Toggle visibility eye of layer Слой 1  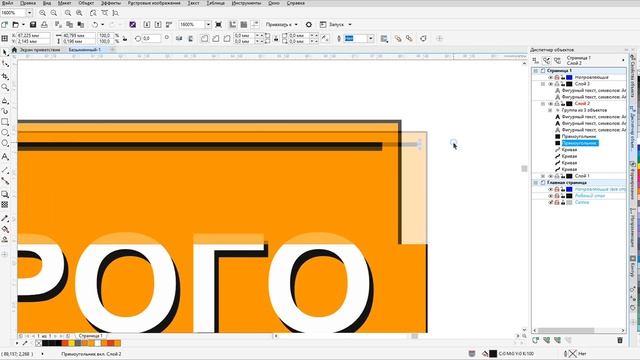click(x=550, y=176)
